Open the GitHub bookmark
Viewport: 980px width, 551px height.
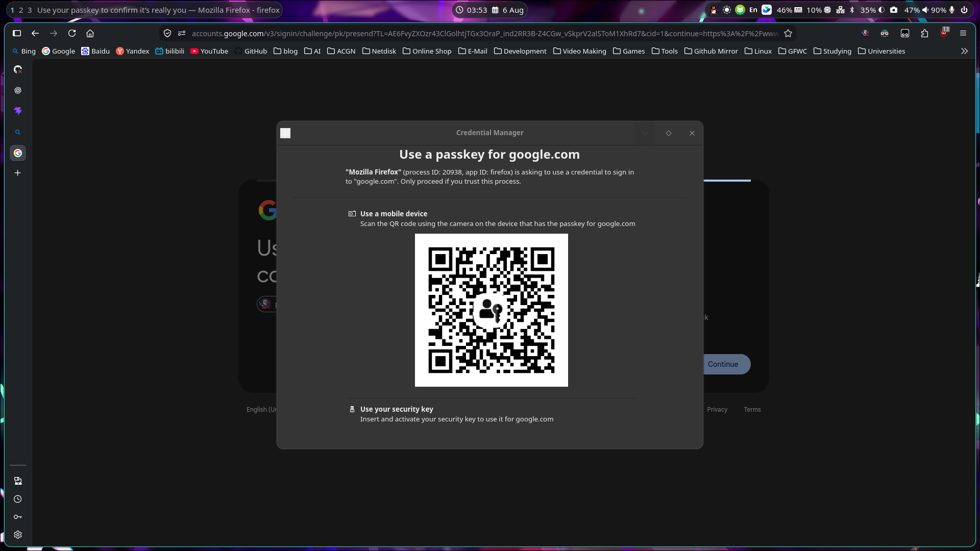pyautogui.click(x=250, y=51)
